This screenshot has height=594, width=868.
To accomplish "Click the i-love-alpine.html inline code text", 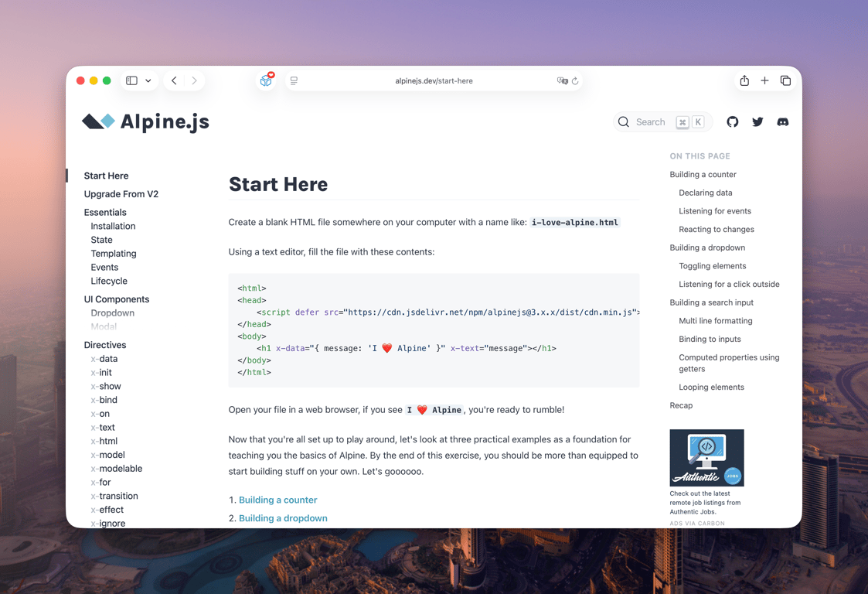I will [574, 222].
